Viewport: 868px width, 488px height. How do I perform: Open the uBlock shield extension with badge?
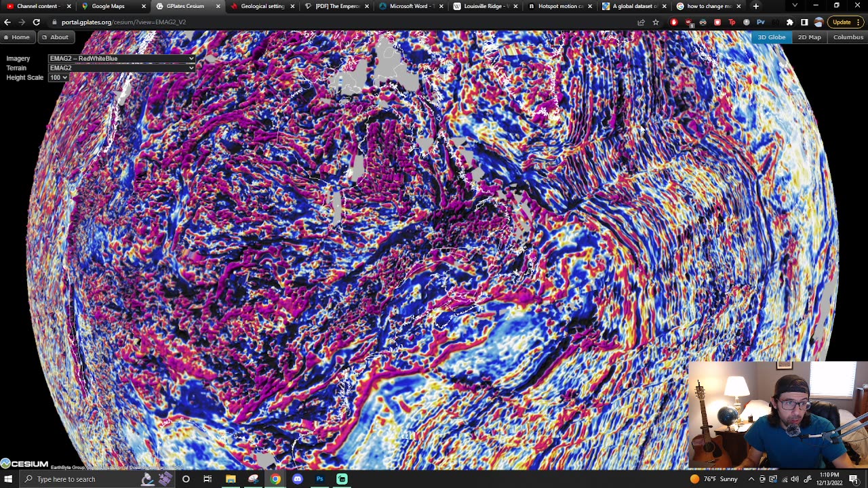pos(688,22)
